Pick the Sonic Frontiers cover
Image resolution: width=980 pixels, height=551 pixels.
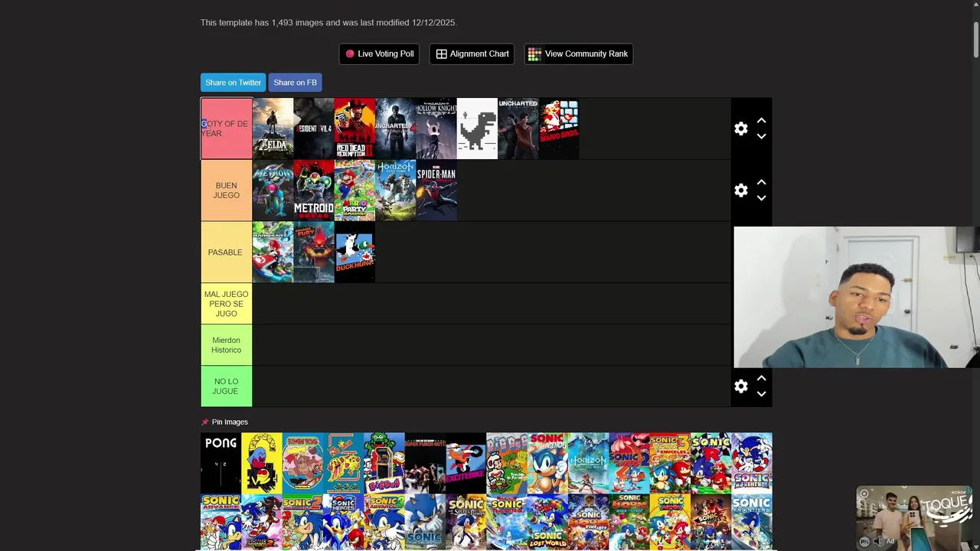tap(752, 522)
